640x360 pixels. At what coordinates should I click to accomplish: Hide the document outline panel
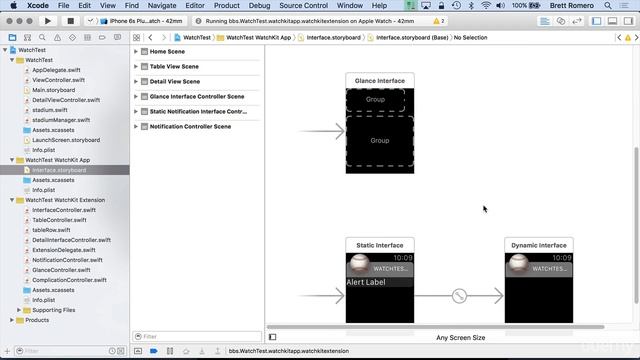pos(273,337)
